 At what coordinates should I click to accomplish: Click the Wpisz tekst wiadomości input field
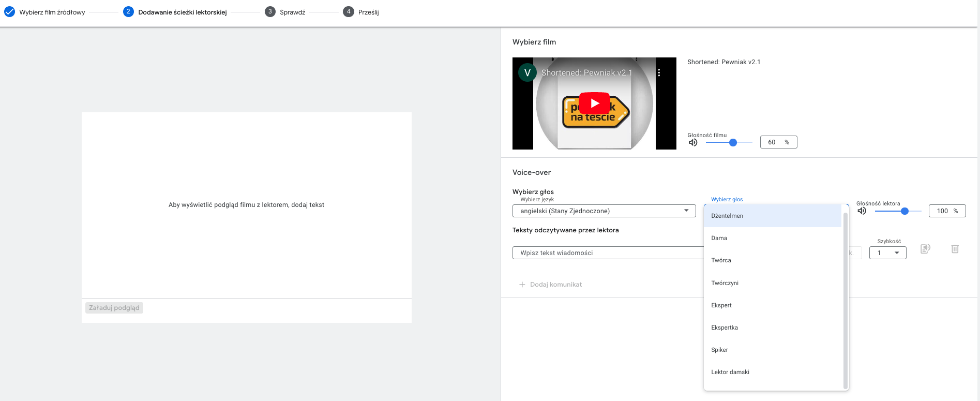point(608,253)
